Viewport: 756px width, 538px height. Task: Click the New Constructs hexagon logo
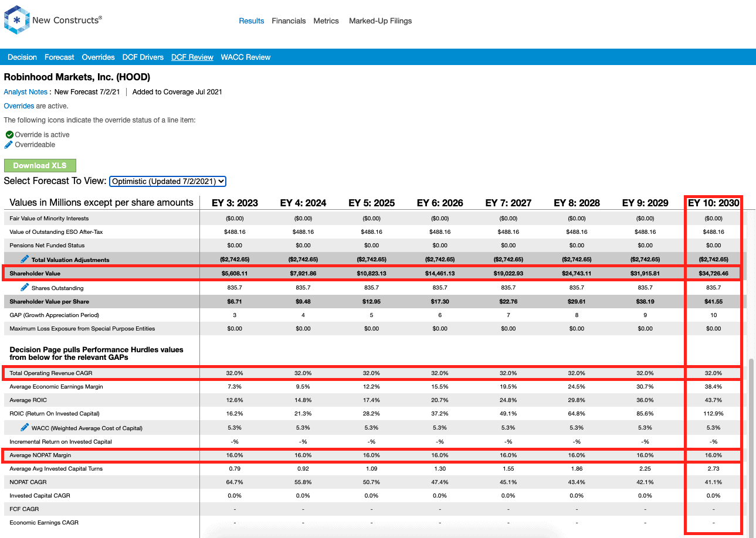pyautogui.click(x=16, y=20)
